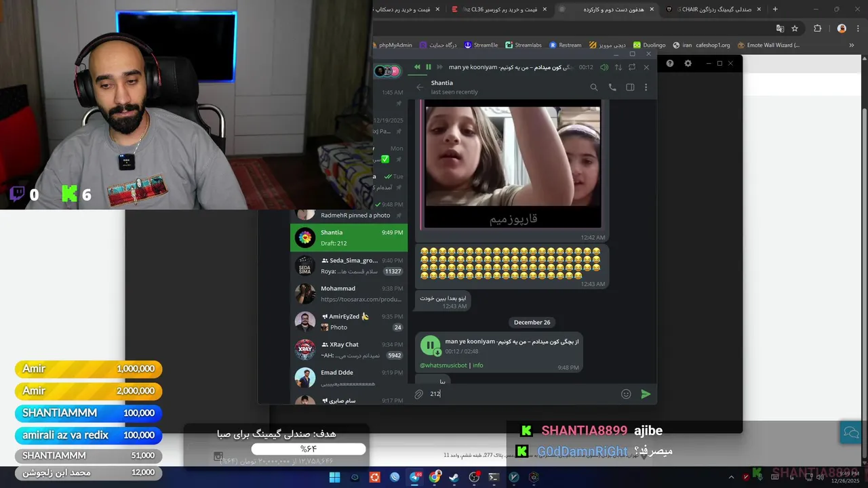Screen dimensions: 868x488
Task: Open the AmirEyZed channel
Action: [349, 321]
